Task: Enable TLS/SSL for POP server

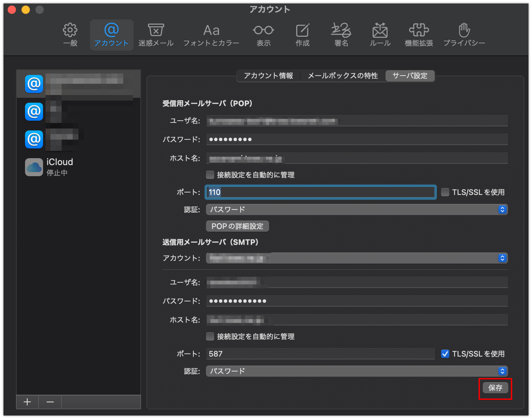Action: pyautogui.click(x=445, y=192)
